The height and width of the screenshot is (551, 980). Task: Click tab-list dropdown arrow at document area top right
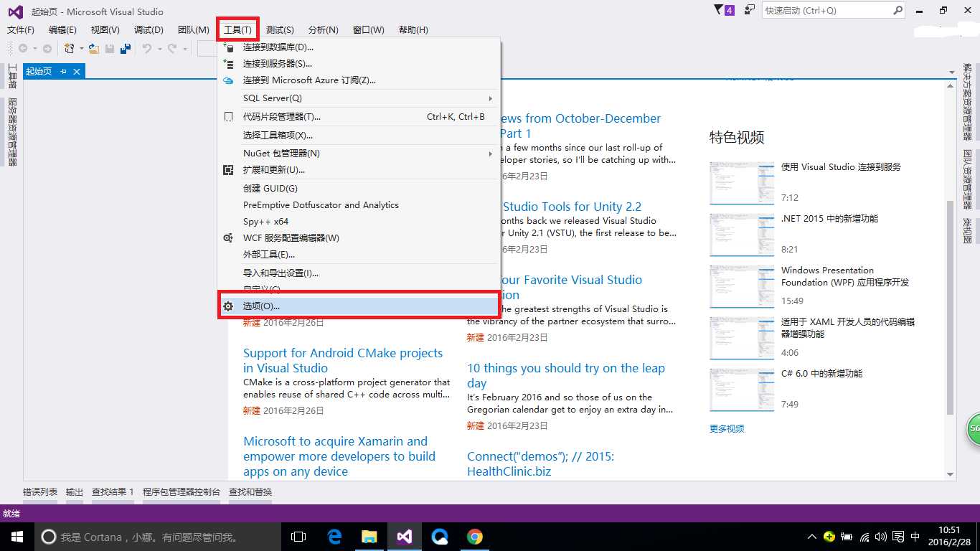pos(951,71)
